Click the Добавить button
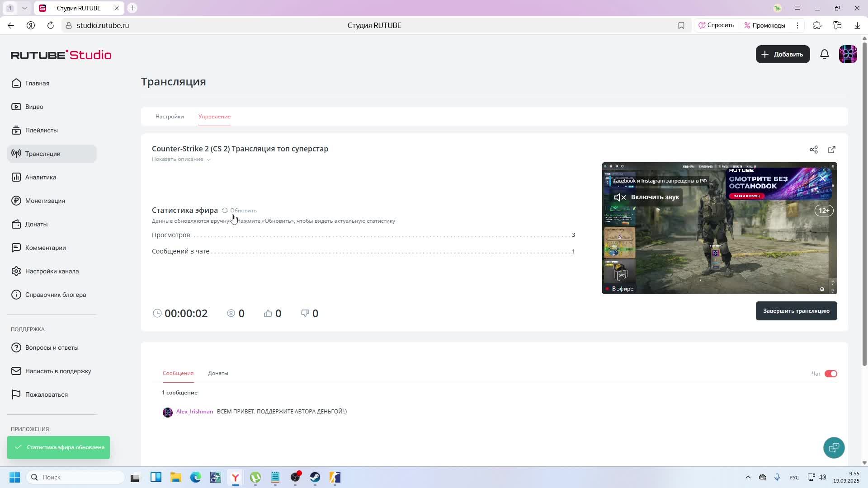868x488 pixels. (x=783, y=54)
